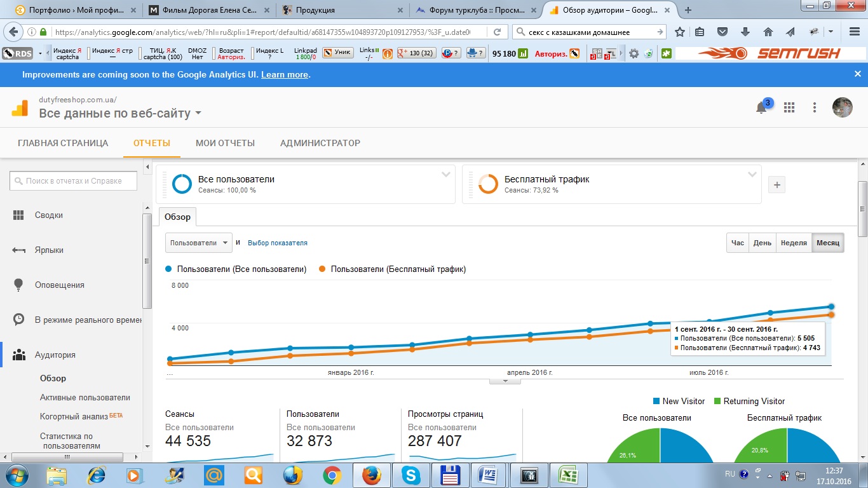
Task: Open the Firefox downloads arrow icon
Action: (x=746, y=32)
